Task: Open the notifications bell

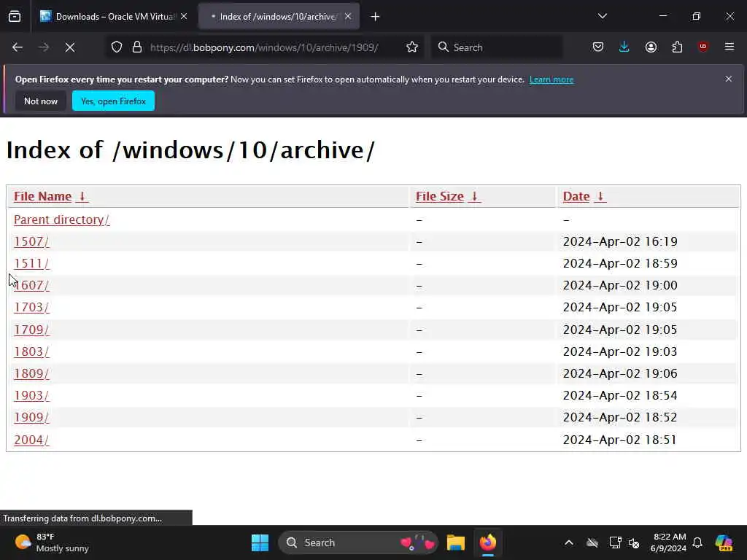Action: (697, 542)
